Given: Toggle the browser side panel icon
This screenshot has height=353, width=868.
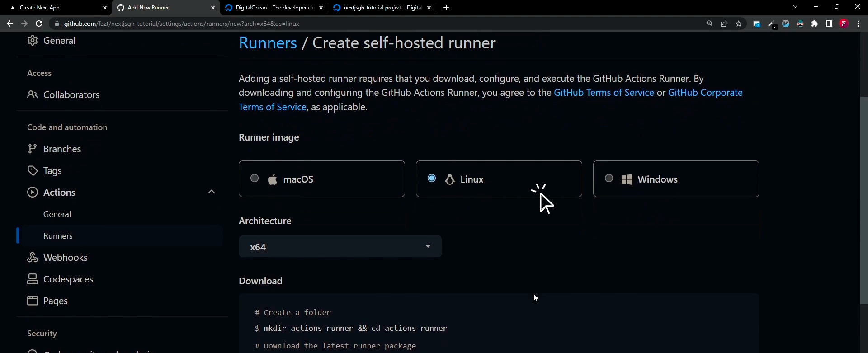Looking at the screenshot, I should 829,24.
